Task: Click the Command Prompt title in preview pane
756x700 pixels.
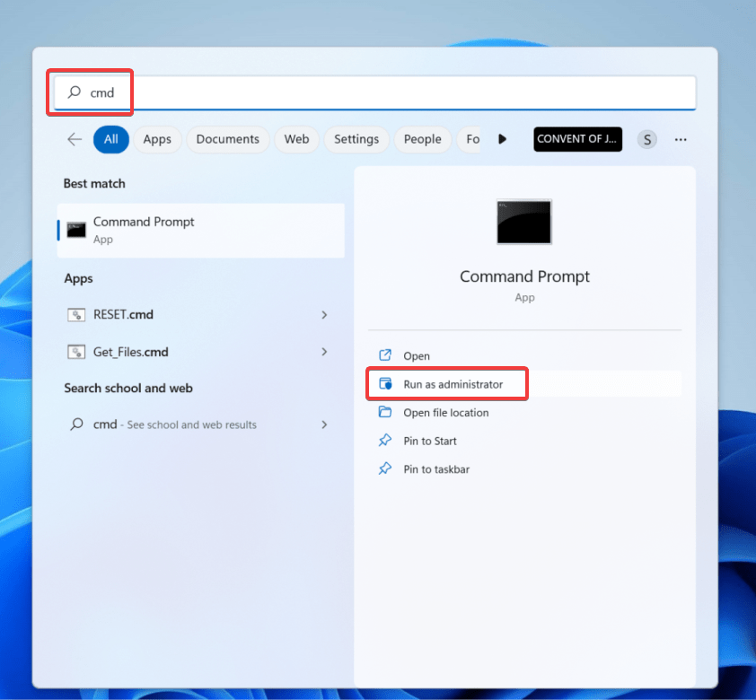Action: click(x=524, y=276)
